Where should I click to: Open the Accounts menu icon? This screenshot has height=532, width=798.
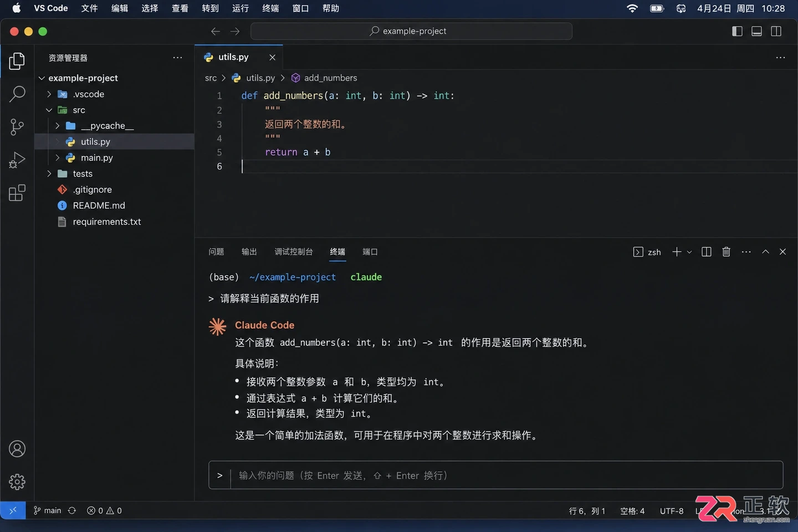tap(17, 449)
